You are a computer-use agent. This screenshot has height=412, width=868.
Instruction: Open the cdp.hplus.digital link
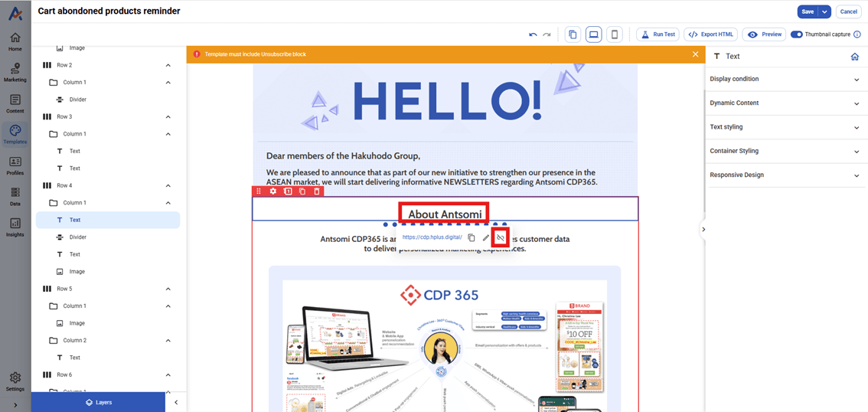click(432, 237)
